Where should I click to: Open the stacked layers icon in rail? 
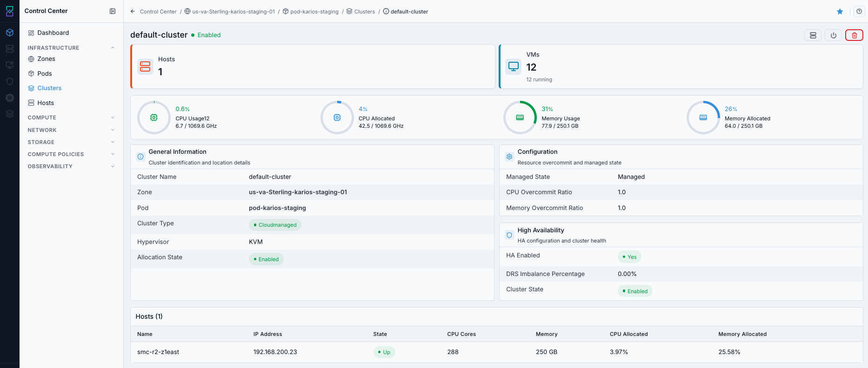point(10,114)
